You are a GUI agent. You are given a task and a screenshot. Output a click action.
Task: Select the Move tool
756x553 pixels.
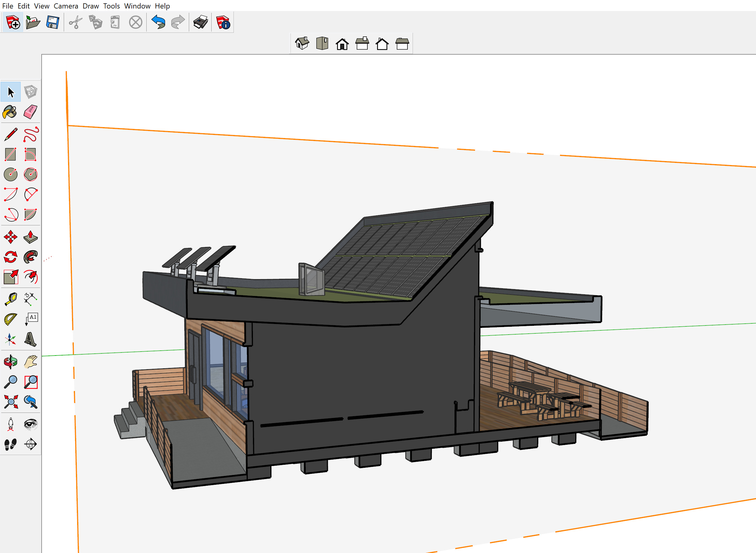10,237
